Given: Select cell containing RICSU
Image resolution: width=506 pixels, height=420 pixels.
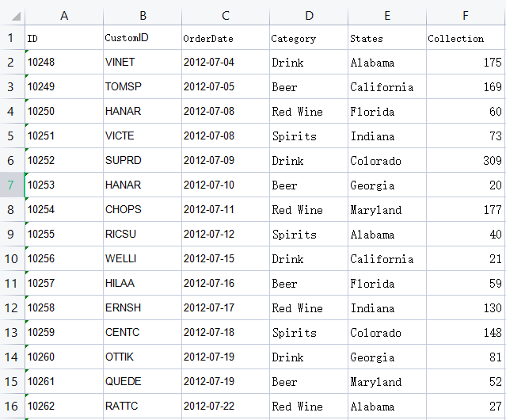Looking at the screenshot, I should [143, 234].
